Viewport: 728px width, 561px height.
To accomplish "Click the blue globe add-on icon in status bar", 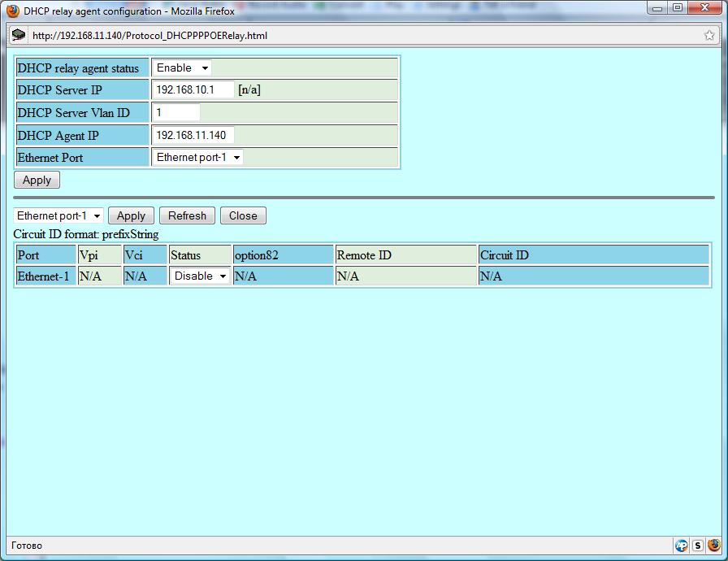I will [x=681, y=546].
